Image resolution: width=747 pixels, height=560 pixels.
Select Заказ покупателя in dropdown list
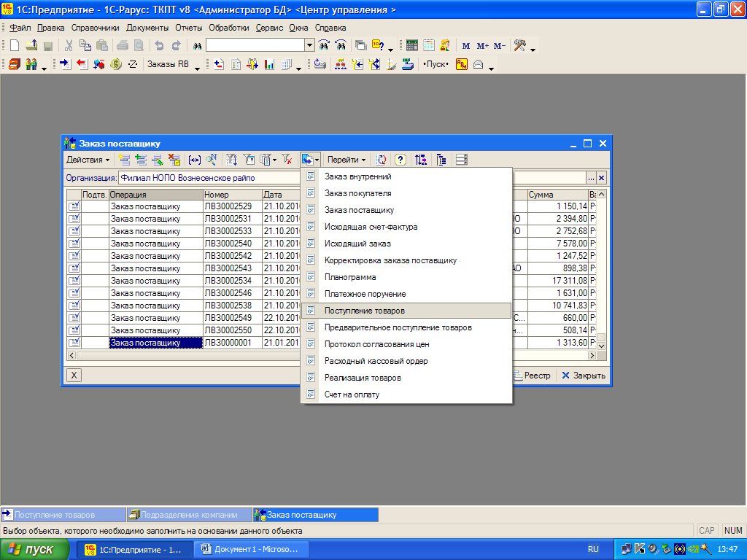point(406,193)
